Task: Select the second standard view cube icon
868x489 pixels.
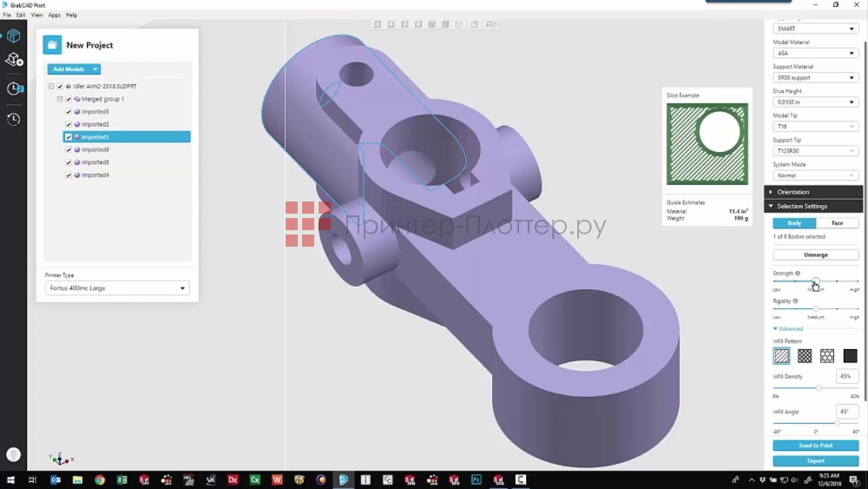Action: point(391,24)
